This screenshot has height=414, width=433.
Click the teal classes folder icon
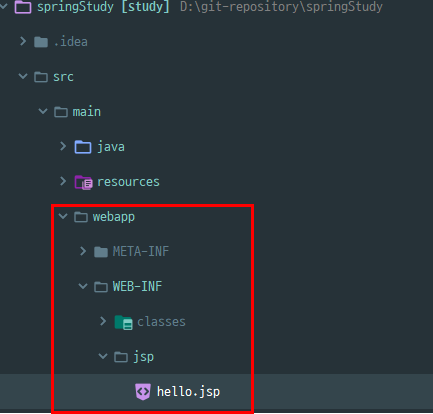click(123, 322)
